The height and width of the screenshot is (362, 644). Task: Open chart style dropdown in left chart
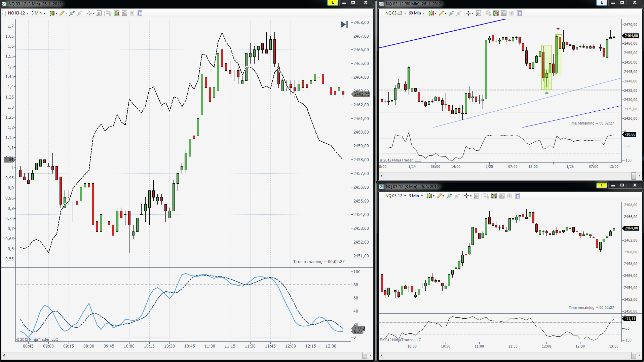[x=53, y=13]
